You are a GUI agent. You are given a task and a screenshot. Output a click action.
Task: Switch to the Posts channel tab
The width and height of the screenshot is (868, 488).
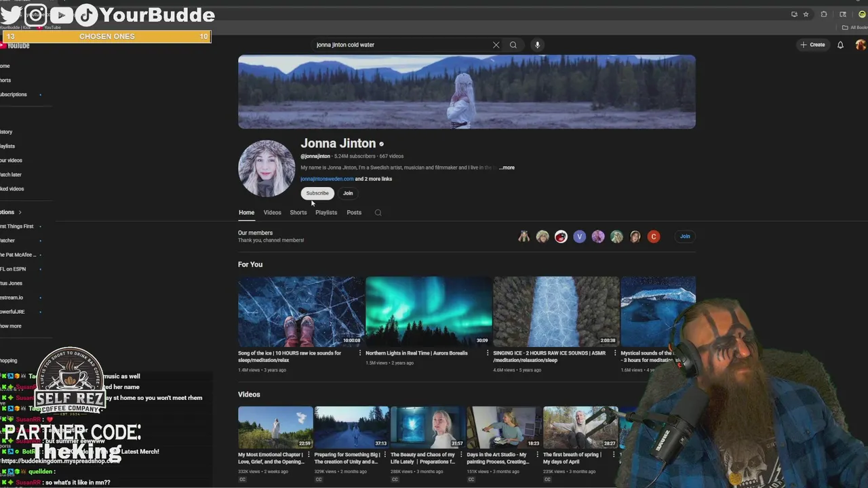pyautogui.click(x=354, y=213)
